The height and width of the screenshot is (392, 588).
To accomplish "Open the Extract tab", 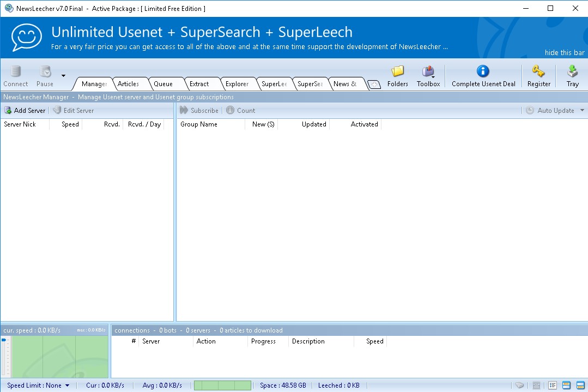I will click(x=199, y=83).
